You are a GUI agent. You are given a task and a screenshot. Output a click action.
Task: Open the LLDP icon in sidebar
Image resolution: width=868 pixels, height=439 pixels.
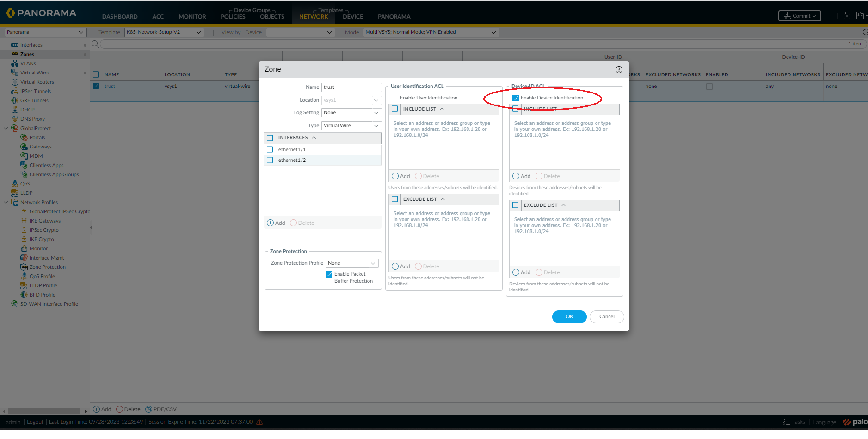coord(15,193)
